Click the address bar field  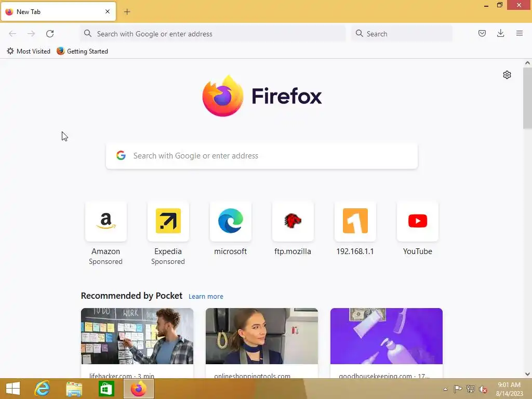coord(213,34)
